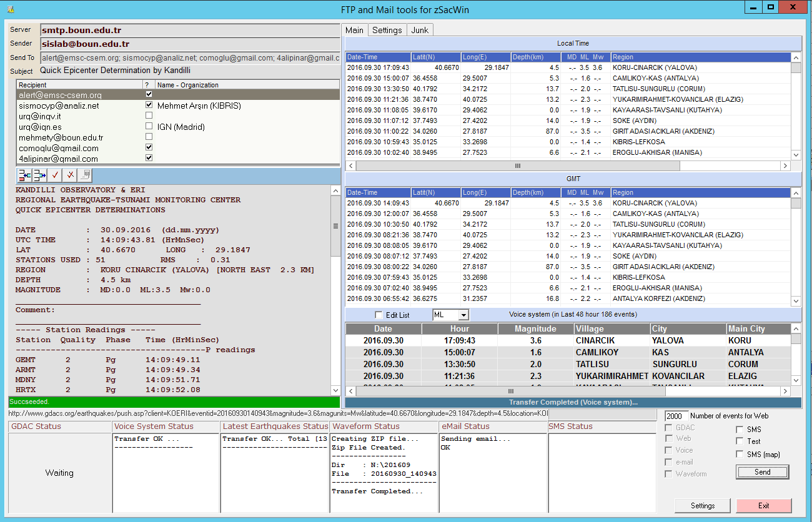This screenshot has height=522, width=812.
Task: Click Local Time horizontal scroll left arrow
Action: [350, 165]
